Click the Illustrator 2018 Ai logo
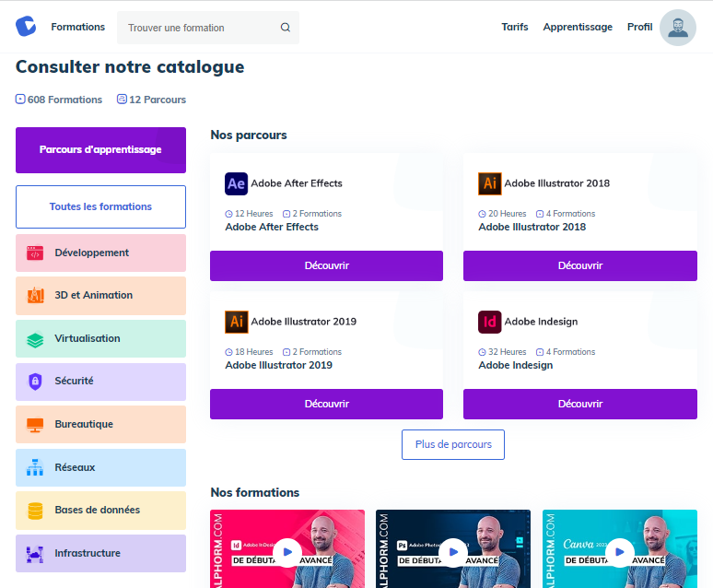Screen dimensions: 713x588 coord(490,183)
